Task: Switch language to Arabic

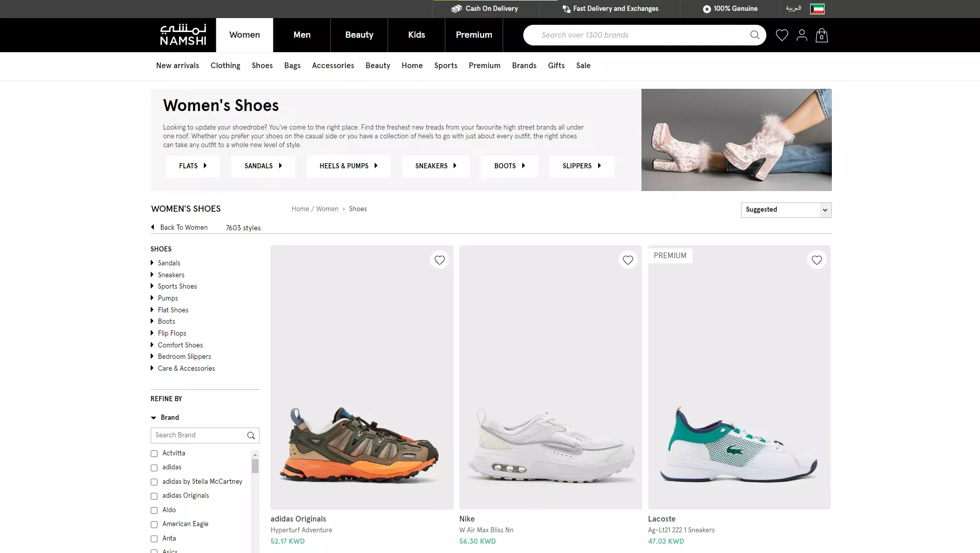Action: (x=793, y=8)
